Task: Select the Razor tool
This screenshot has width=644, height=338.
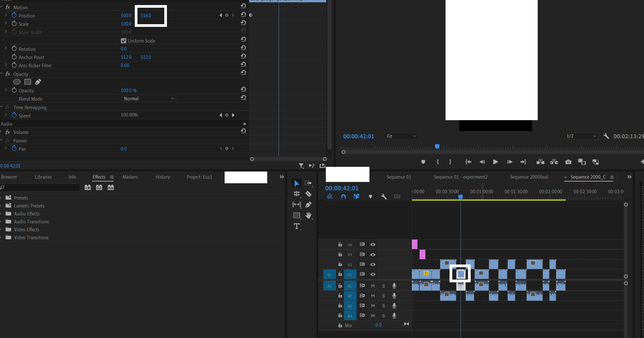Action: pyautogui.click(x=308, y=194)
